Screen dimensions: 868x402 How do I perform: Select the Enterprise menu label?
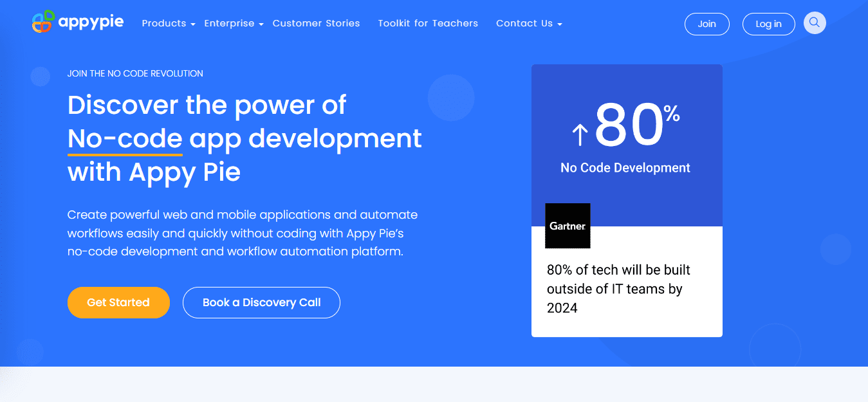pos(229,23)
